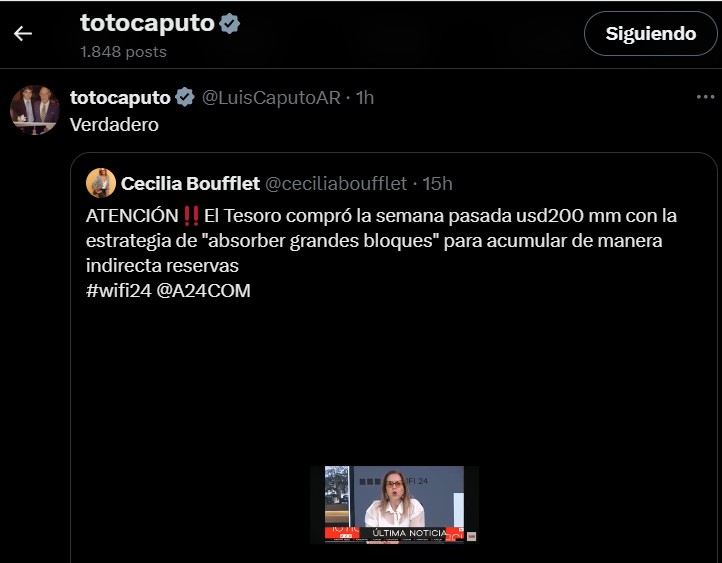
Task: Open the 15h quoted tweet timestamp
Action: pyautogui.click(x=437, y=184)
